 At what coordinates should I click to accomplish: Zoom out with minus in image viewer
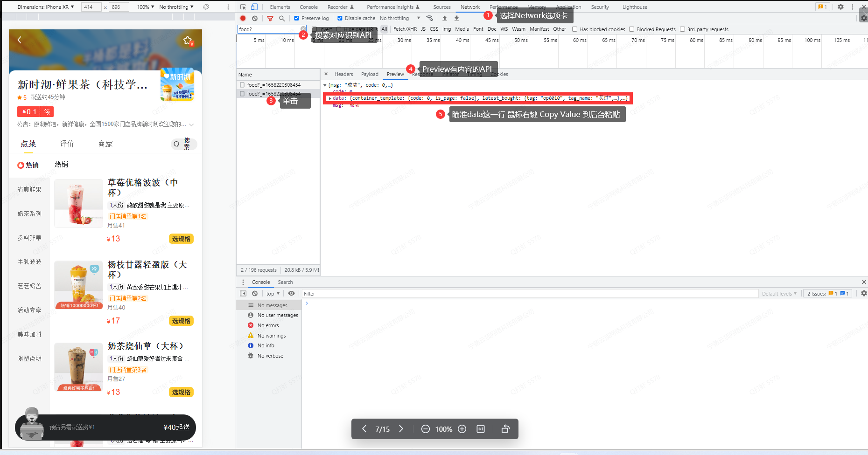(x=426, y=429)
